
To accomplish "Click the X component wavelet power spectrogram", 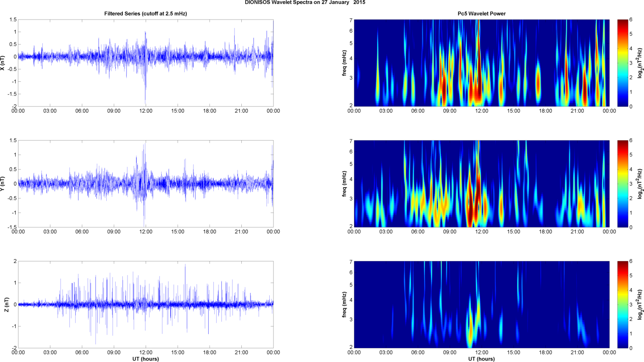I will point(481,63).
